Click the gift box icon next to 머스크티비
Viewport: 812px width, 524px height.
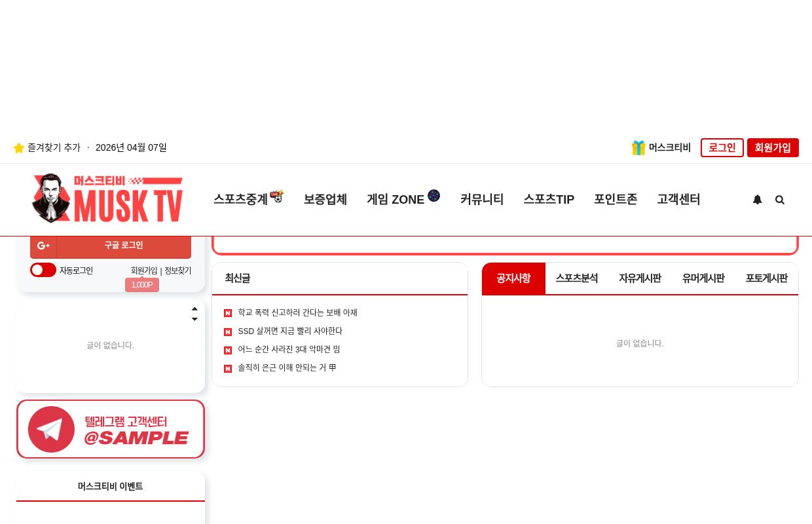[638, 147]
